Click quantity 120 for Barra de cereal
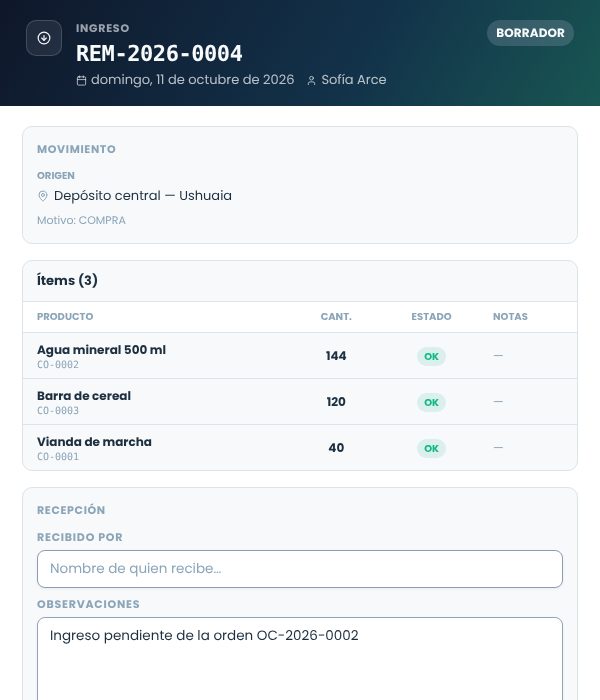This screenshot has width=600, height=700. [x=336, y=402]
